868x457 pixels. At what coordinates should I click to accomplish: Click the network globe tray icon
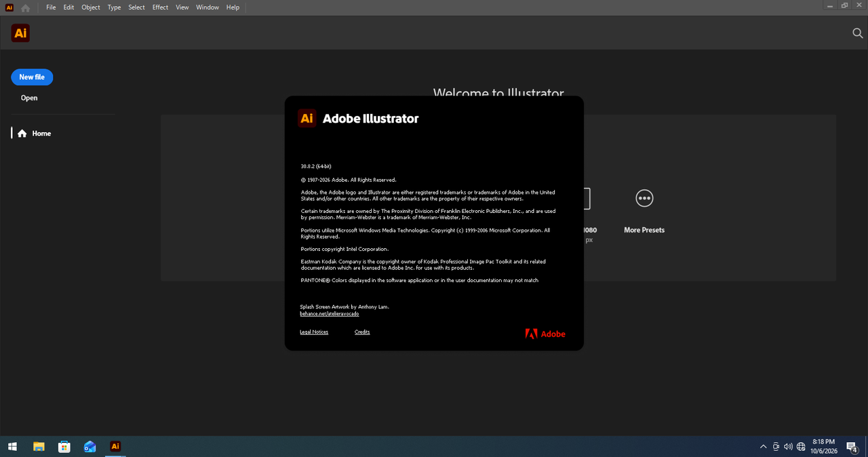pyautogui.click(x=801, y=447)
